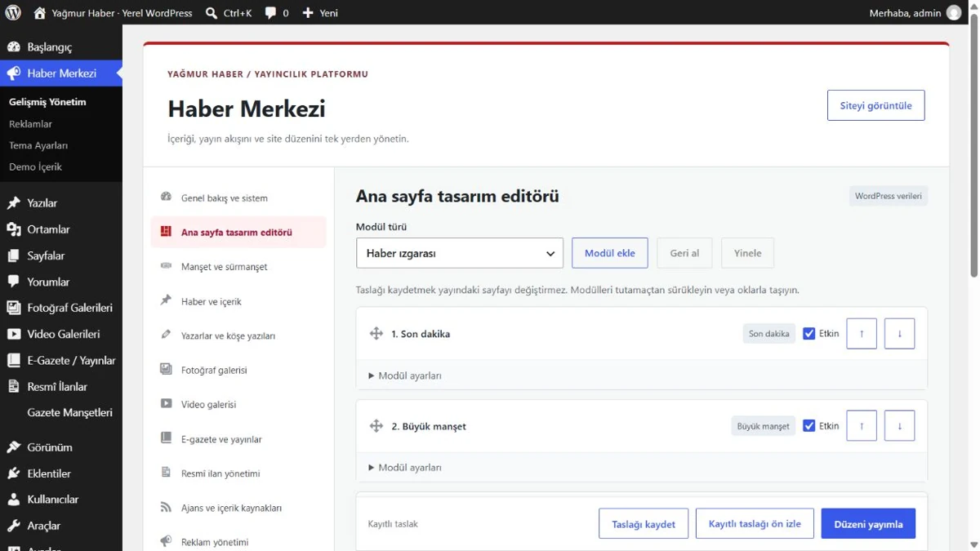Viewport: 980px width, 551px height.
Task: Click the Haber Merkezi megaphone icon
Action: pyautogui.click(x=14, y=73)
